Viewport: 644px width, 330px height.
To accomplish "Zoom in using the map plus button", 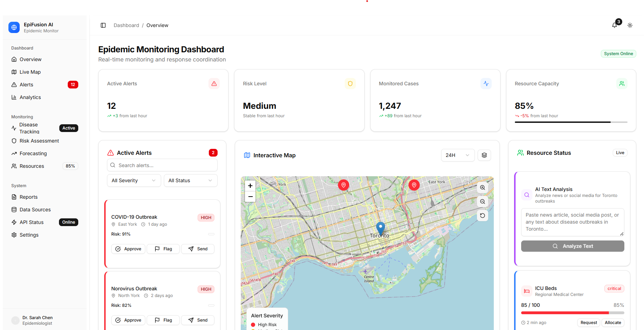I will 250,186.
